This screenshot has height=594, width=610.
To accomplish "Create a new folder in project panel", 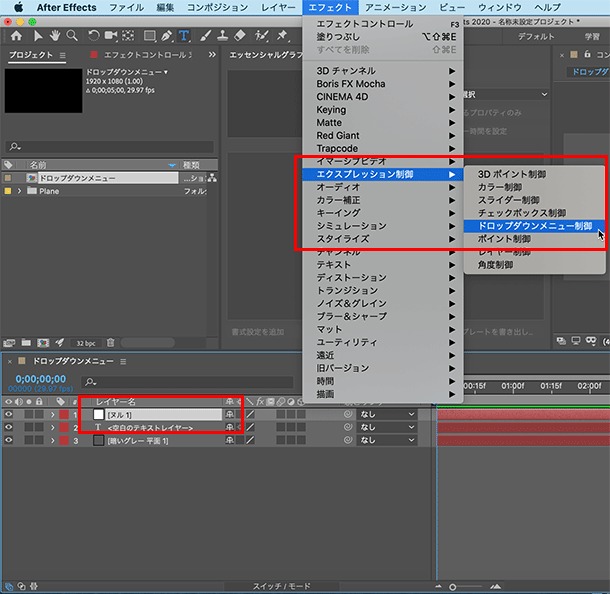I will [x=26, y=342].
